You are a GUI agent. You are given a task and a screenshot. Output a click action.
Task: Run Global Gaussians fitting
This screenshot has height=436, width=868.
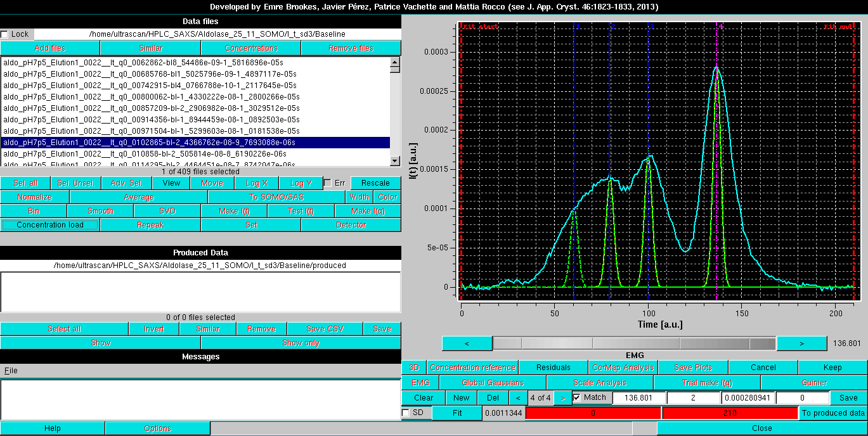492,383
